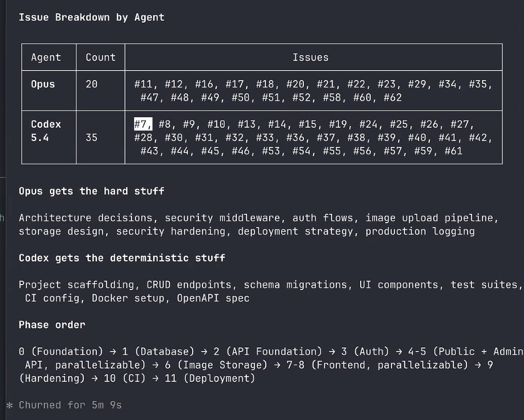
Task: Select the Count column header
Action: 100,57
